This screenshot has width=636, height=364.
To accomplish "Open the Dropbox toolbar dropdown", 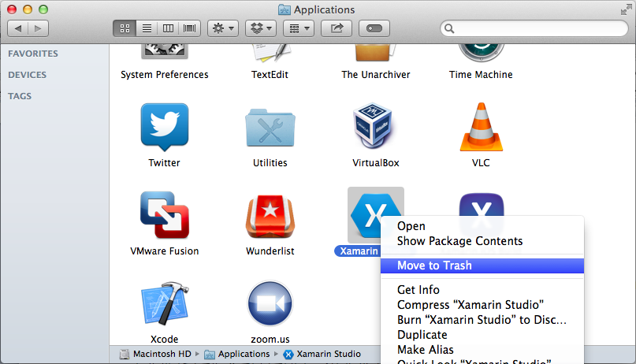I will point(260,28).
